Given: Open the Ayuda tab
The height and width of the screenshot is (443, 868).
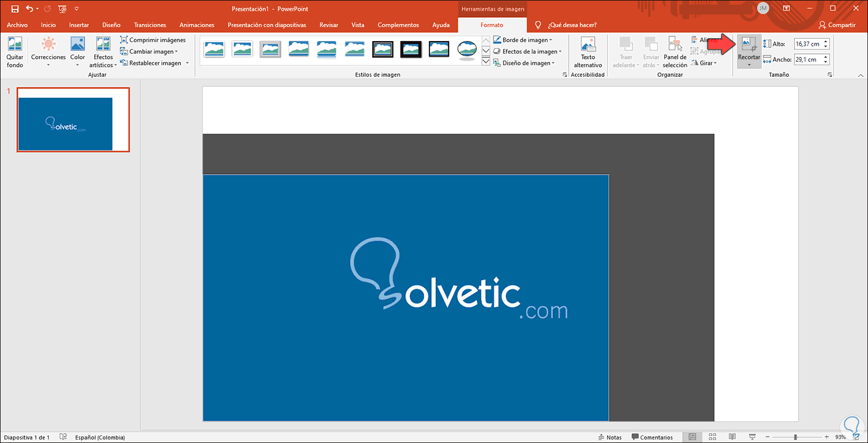Looking at the screenshot, I should [441, 25].
